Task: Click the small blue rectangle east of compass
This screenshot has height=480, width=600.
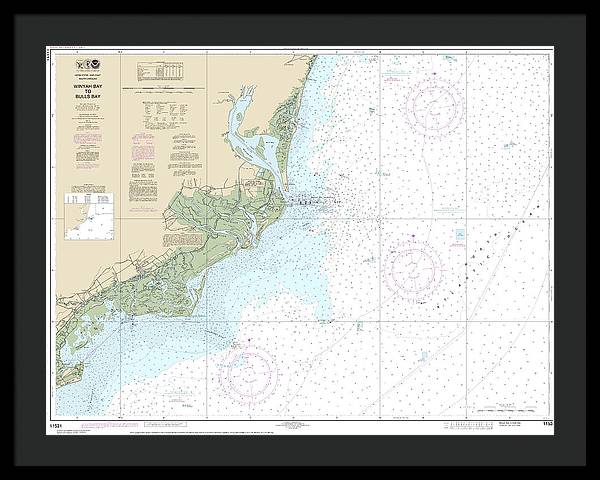Action: tap(460, 236)
